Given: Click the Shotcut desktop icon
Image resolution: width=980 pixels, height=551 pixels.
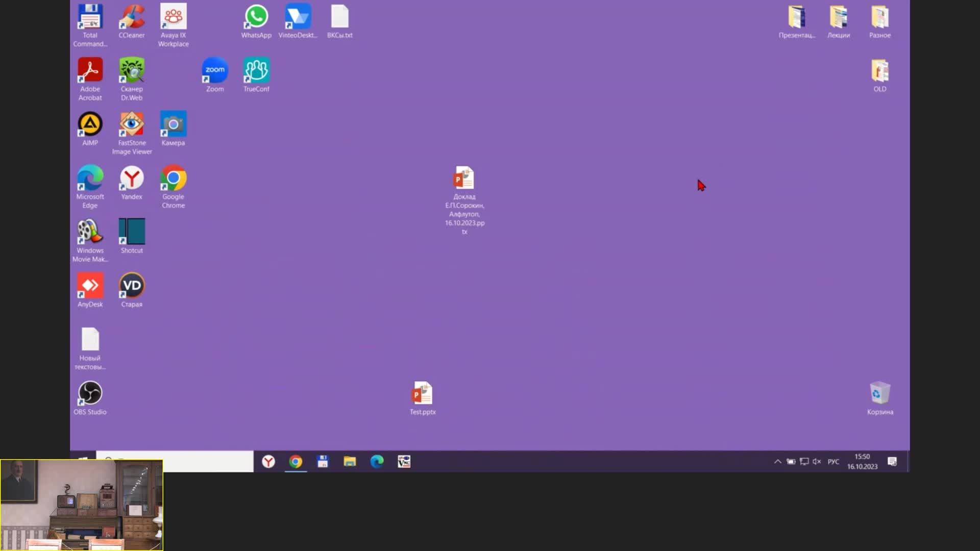Looking at the screenshot, I should coord(132,232).
